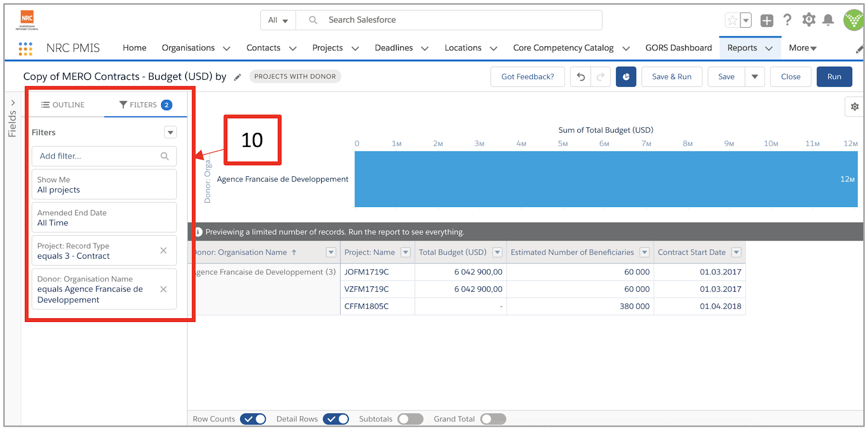The image size is (868, 431).
Task: Expand the Deadlines tab chevron
Action: (425, 48)
